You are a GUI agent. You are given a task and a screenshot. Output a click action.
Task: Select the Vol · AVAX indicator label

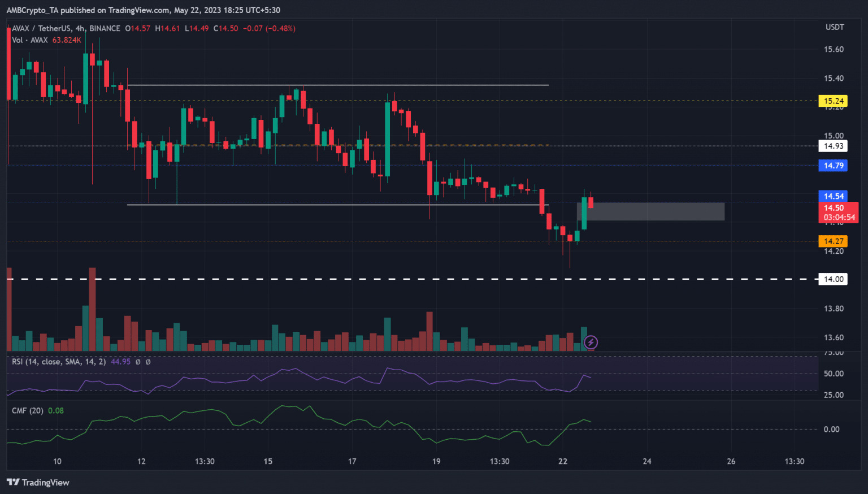(30, 40)
